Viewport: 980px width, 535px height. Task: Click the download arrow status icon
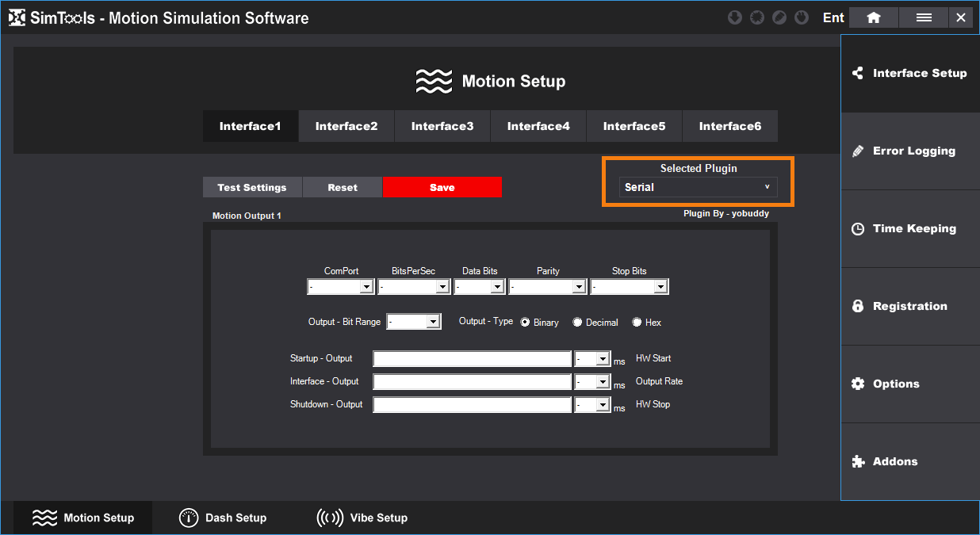(735, 17)
